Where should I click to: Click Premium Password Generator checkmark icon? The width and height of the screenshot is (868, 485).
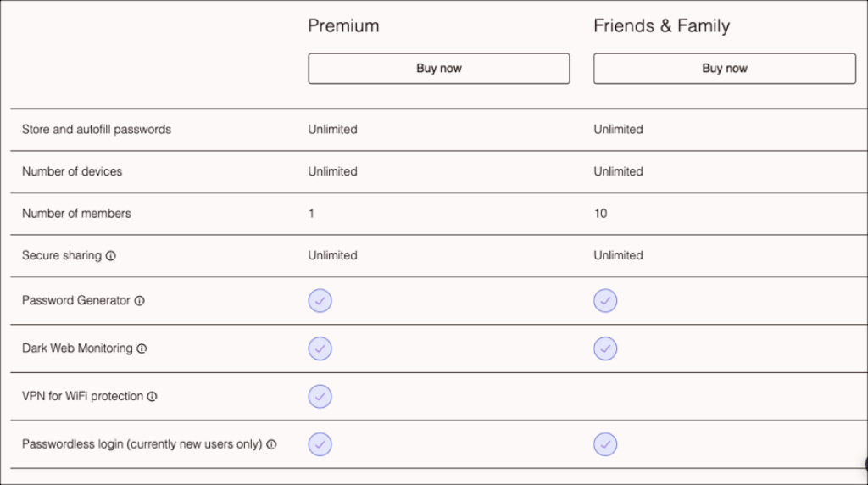click(x=320, y=301)
